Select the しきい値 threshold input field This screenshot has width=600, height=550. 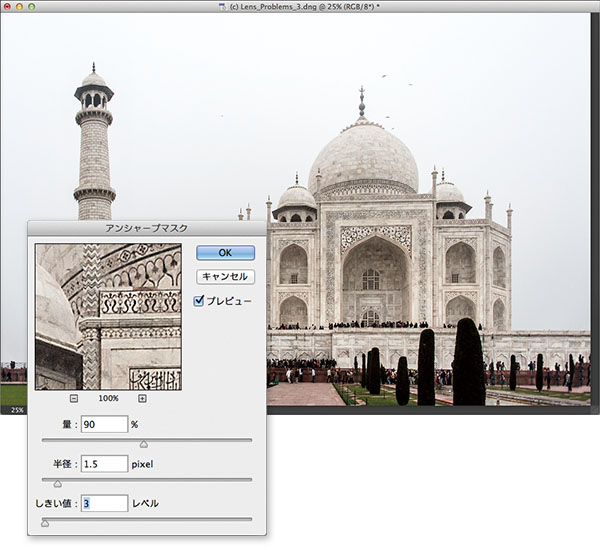tap(104, 503)
